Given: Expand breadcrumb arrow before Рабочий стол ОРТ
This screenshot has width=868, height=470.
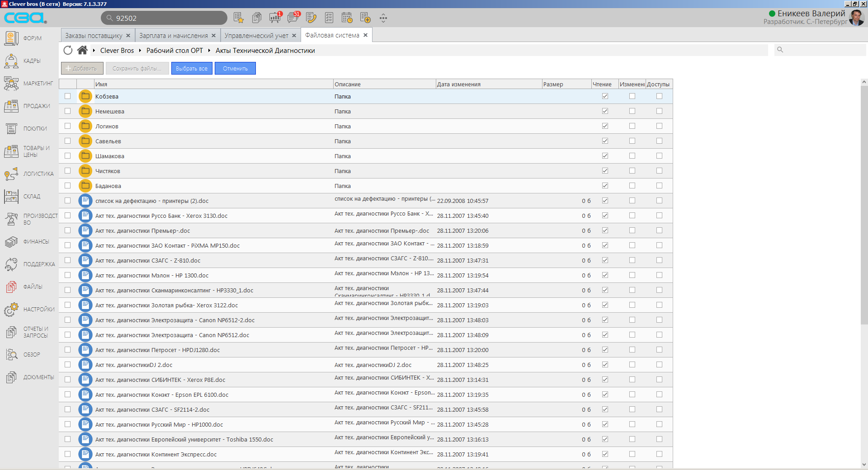Looking at the screenshot, I should click(x=140, y=51).
